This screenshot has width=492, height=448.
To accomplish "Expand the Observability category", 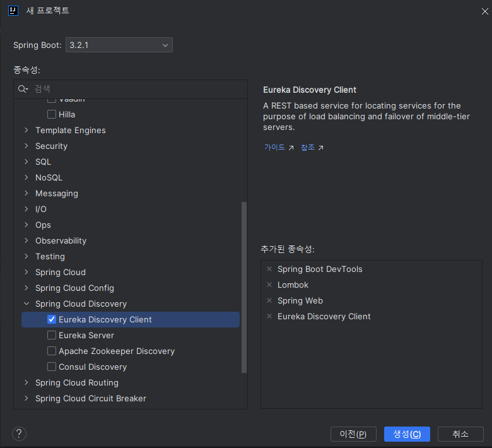I will point(26,240).
